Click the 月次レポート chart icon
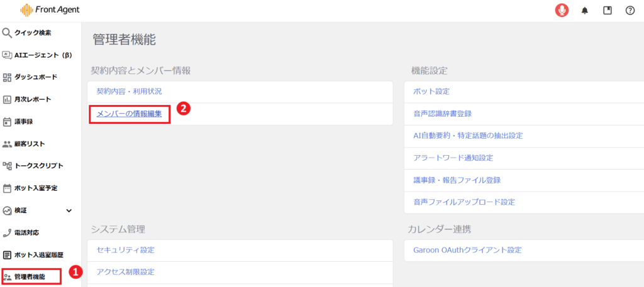Image resolution: width=644 pixels, height=287 pixels. click(7, 99)
